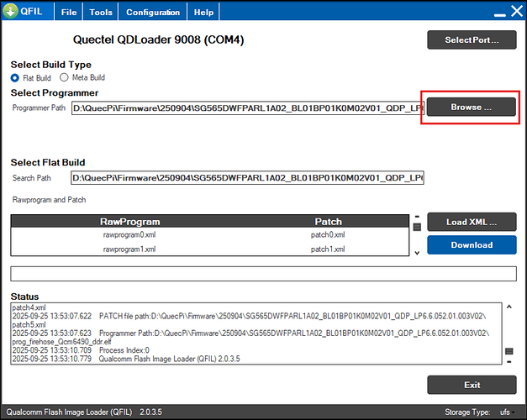527x420 pixels.
Task: Open the Tools menu
Action: [101, 12]
